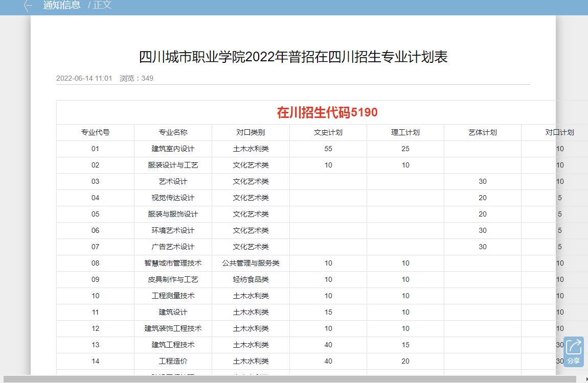Screen dimensions: 588x383
Task: Click 艺体计划 value 20 for 视觉传达设计
Action: tap(483, 198)
